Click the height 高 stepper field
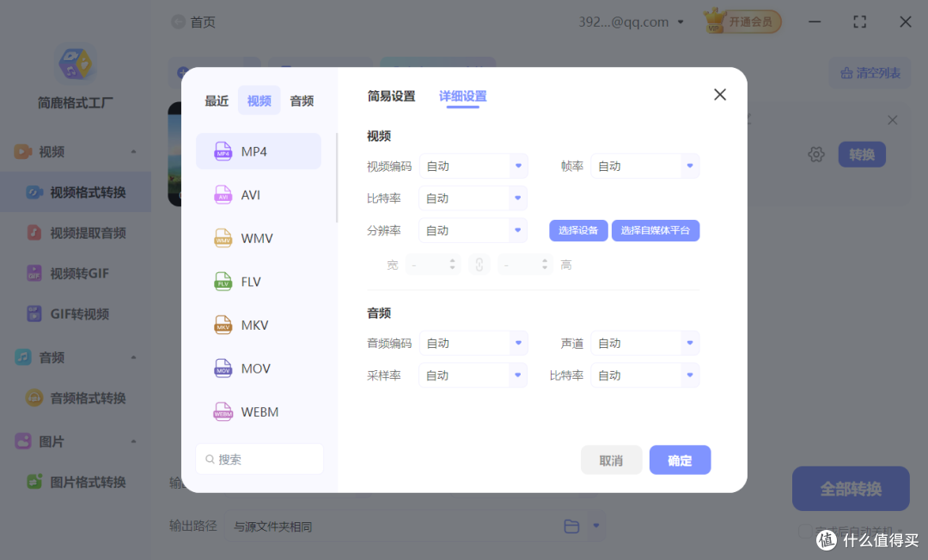The height and width of the screenshot is (560, 928). coord(525,265)
